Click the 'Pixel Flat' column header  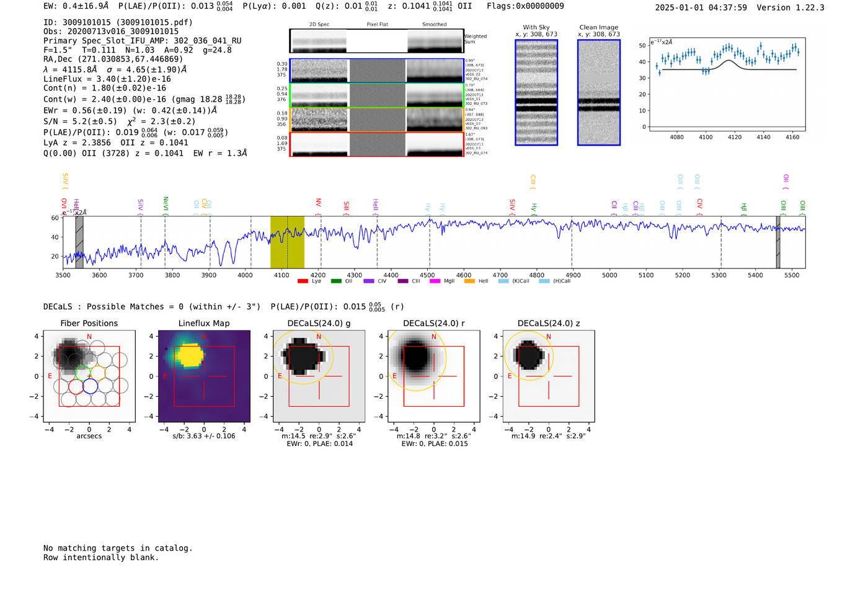click(x=377, y=24)
